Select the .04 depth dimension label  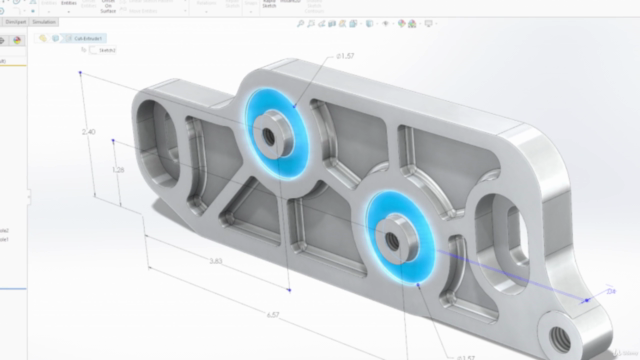(611, 291)
